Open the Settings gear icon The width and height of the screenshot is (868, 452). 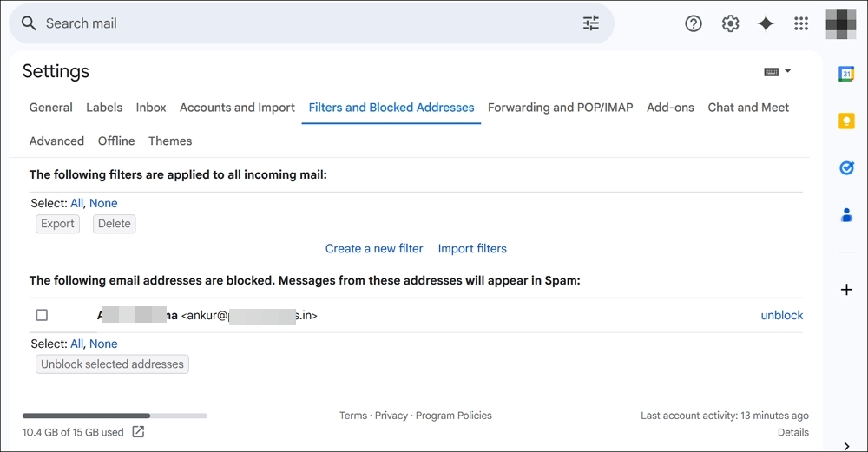pyautogui.click(x=730, y=23)
